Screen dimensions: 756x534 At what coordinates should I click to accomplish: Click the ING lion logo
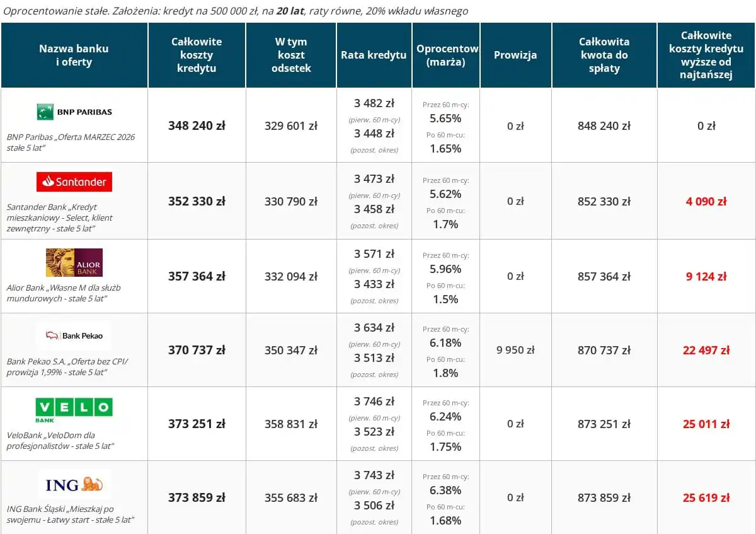pos(74,484)
